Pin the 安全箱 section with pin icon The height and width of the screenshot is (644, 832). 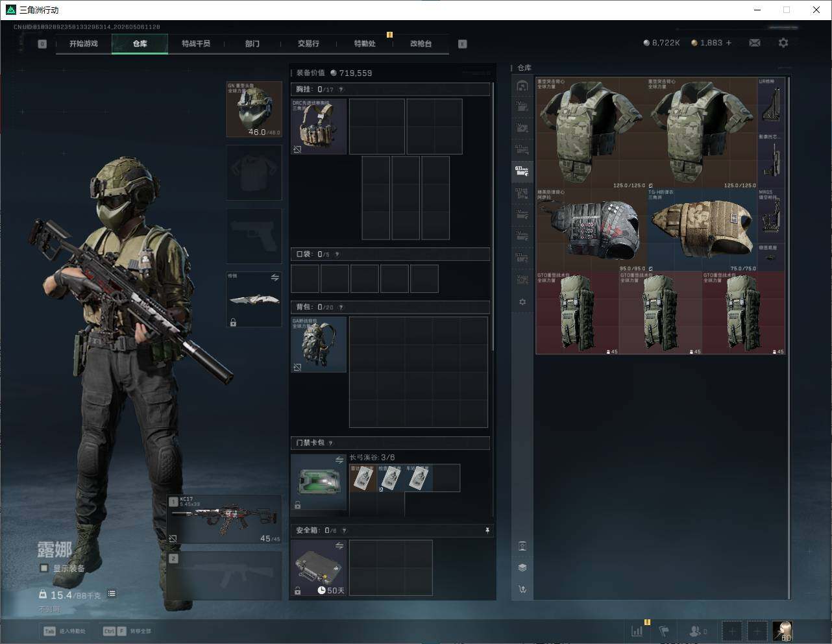coord(487,530)
